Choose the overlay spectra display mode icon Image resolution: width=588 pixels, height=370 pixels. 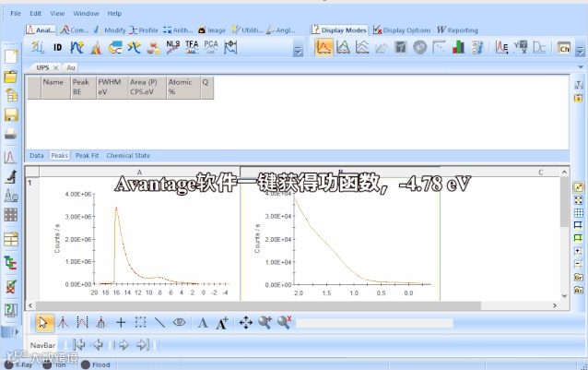343,48
